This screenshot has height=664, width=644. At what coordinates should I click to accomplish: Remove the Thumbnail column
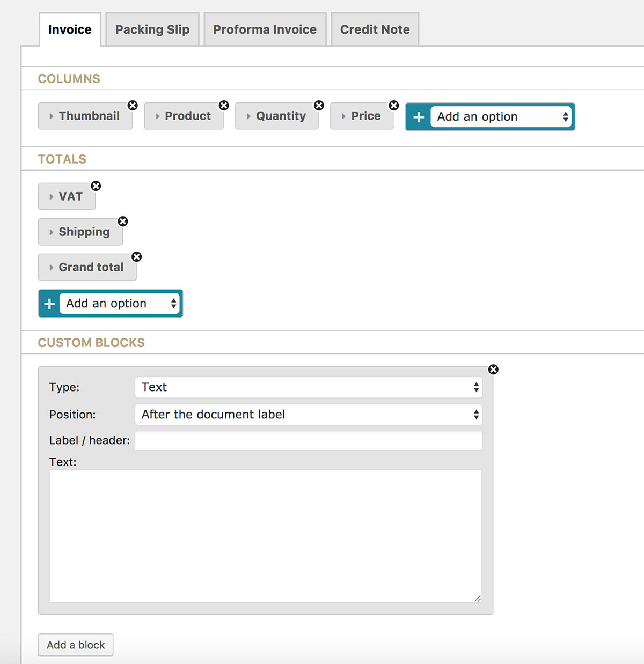[x=133, y=106]
